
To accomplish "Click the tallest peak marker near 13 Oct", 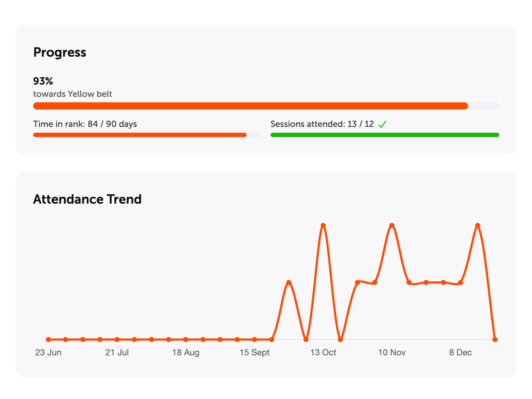I will tap(323, 225).
